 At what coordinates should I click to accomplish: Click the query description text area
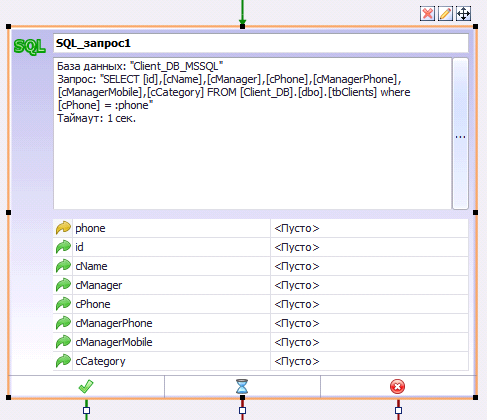click(252, 134)
